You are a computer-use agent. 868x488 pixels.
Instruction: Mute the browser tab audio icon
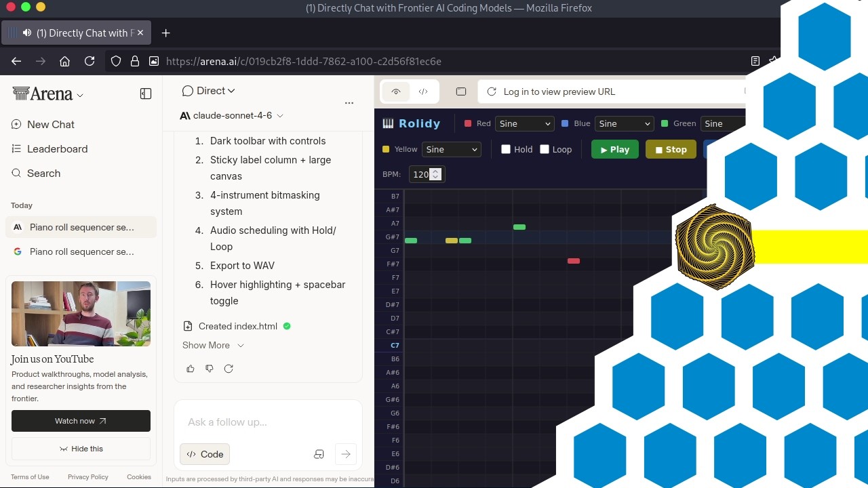point(27,33)
